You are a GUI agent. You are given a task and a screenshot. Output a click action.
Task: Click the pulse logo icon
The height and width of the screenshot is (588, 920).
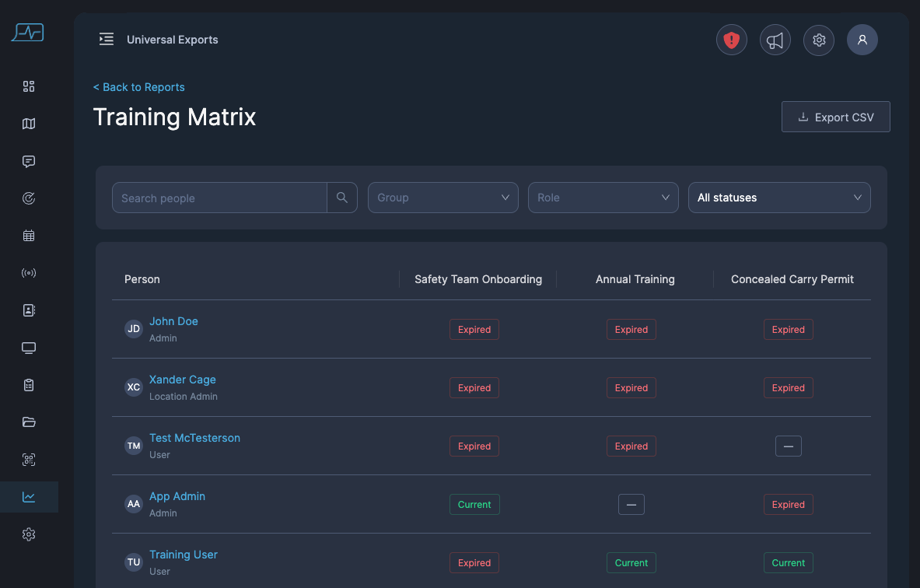pyautogui.click(x=27, y=32)
